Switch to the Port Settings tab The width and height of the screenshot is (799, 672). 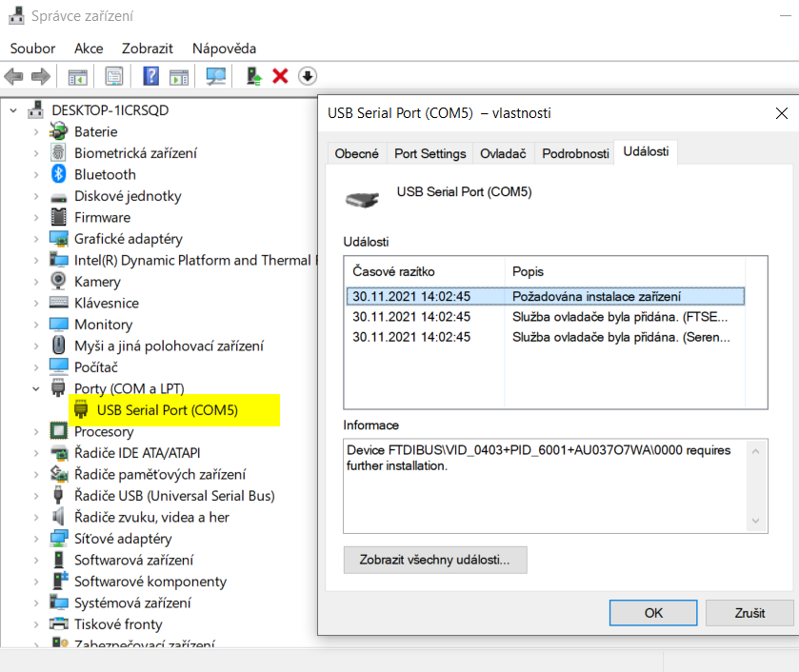(x=429, y=153)
